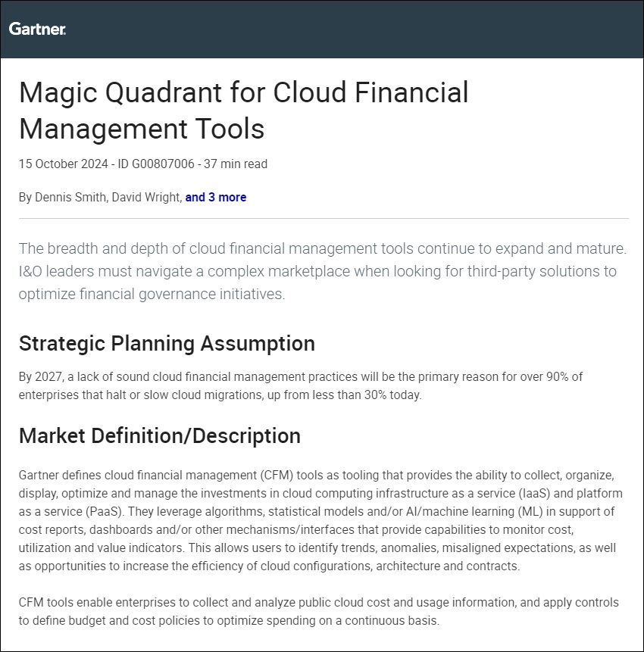The image size is (644, 652).
Task: Click the "By 2027" assumption paragraph
Action: [x=303, y=385]
